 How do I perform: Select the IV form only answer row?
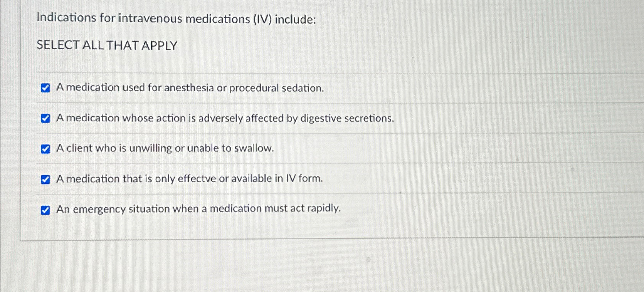[189, 179]
